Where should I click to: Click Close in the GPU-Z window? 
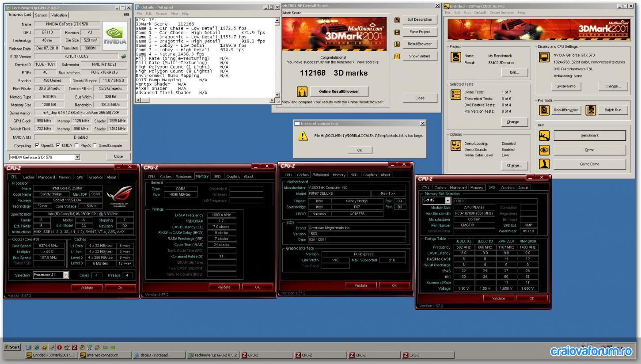pyautogui.click(x=118, y=156)
